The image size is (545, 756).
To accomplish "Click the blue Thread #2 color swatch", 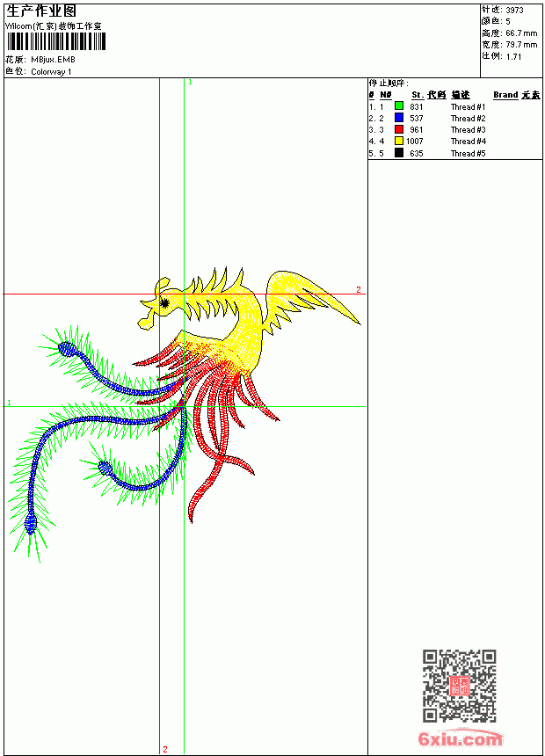I will click(399, 117).
